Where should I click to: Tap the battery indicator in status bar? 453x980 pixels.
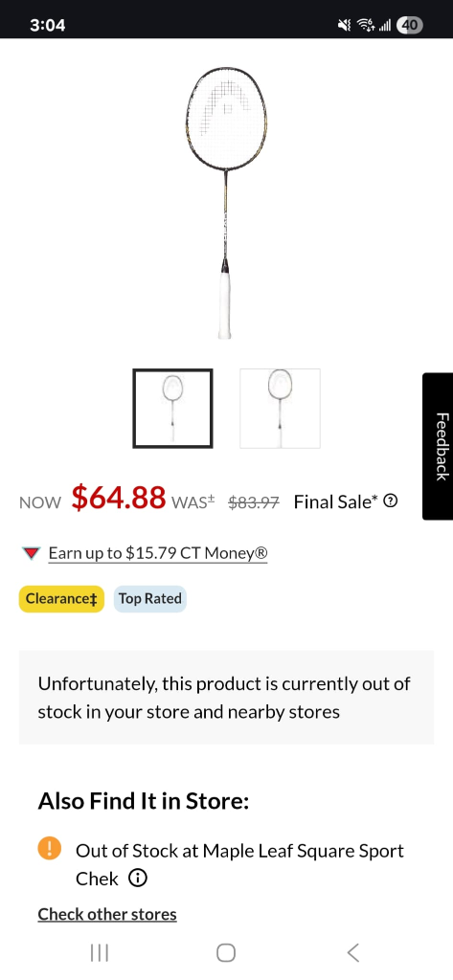pos(410,25)
